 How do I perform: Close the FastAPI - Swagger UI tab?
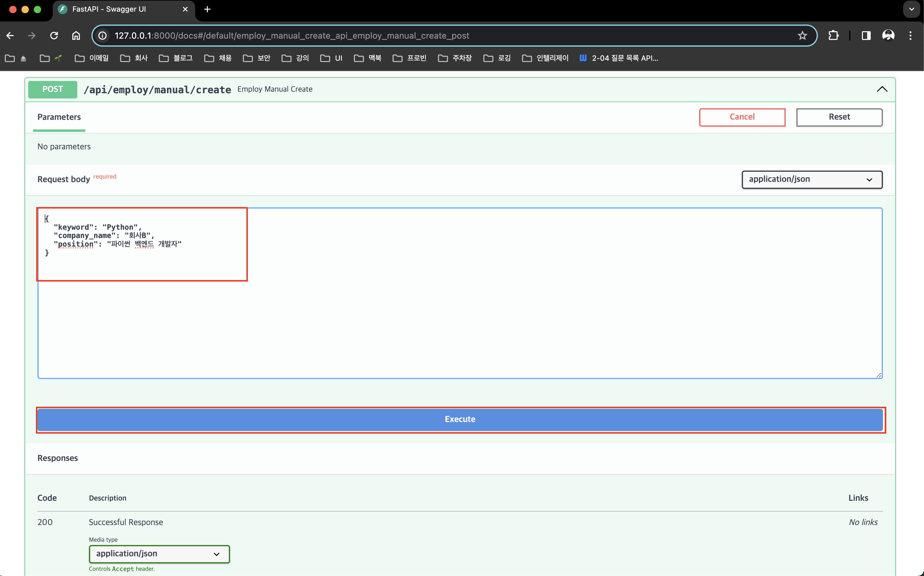click(x=185, y=9)
